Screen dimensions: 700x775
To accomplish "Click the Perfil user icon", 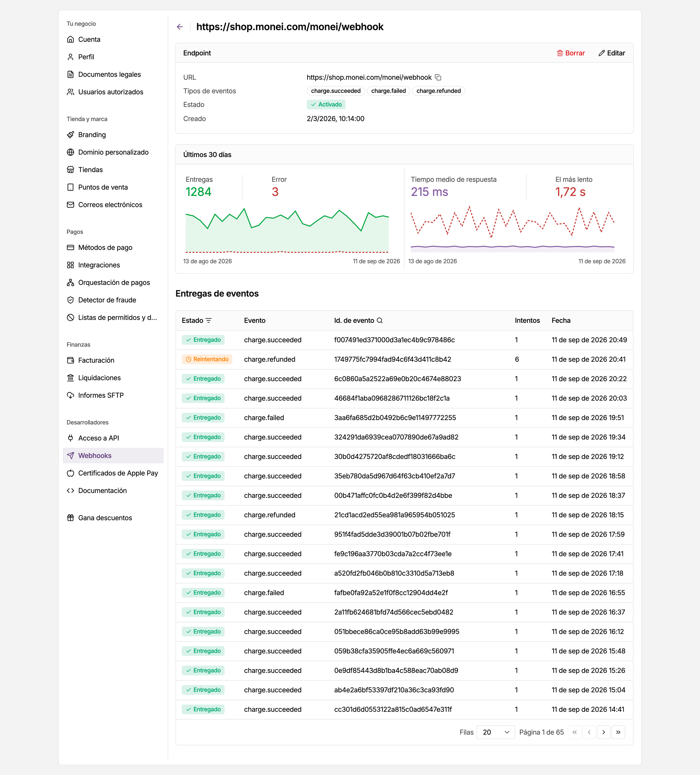I will point(70,57).
